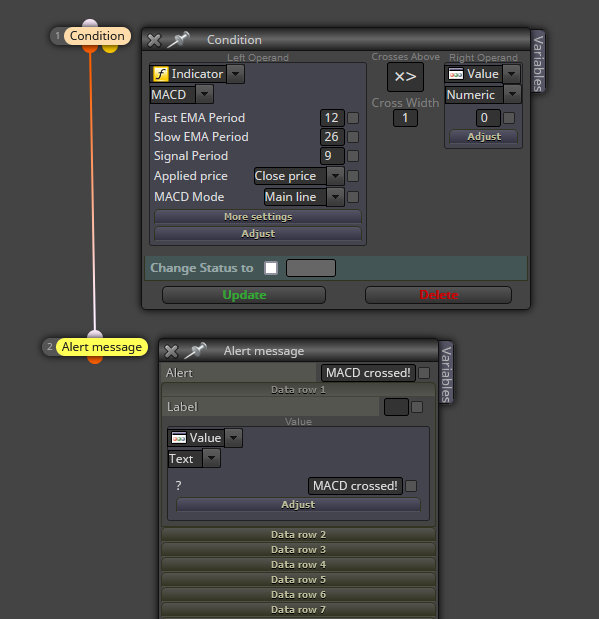
Task: Click Adjust in Data row 1 Value
Action: (x=298, y=505)
